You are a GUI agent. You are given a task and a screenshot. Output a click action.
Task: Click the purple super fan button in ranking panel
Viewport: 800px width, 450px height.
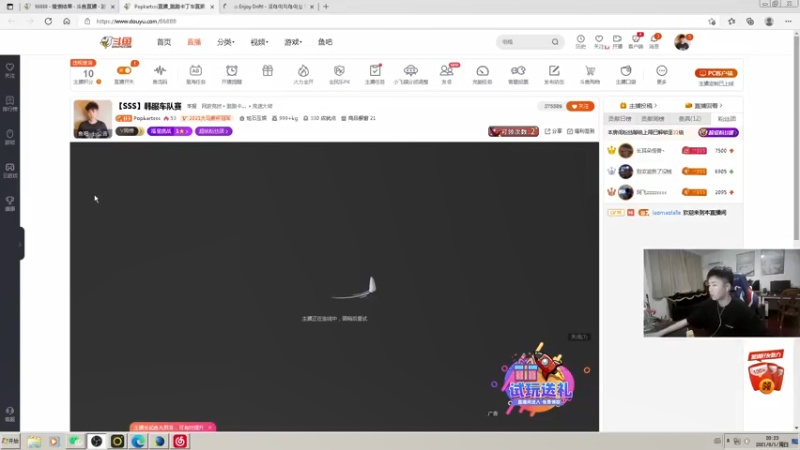pyautogui.click(x=718, y=132)
